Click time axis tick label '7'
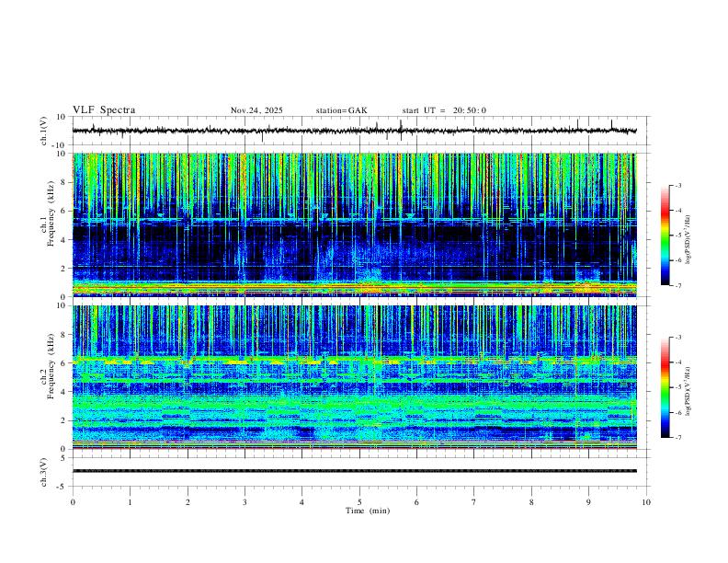728x563 pixels. coord(474,502)
